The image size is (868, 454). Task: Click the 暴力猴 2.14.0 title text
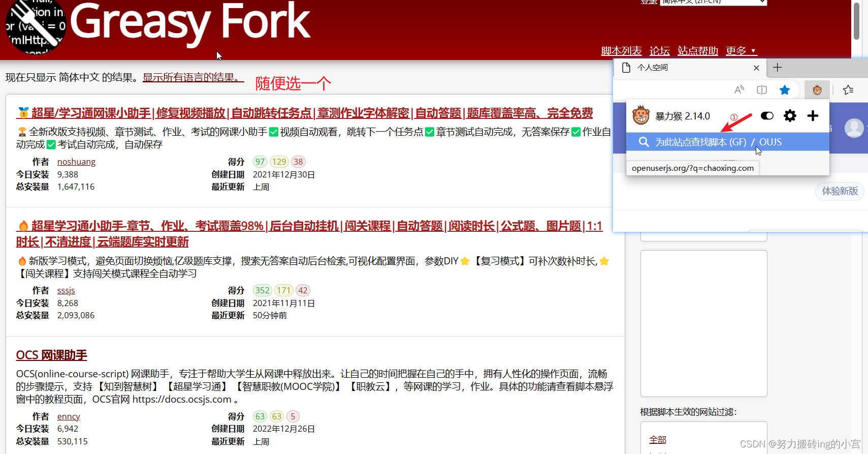pyautogui.click(x=683, y=116)
